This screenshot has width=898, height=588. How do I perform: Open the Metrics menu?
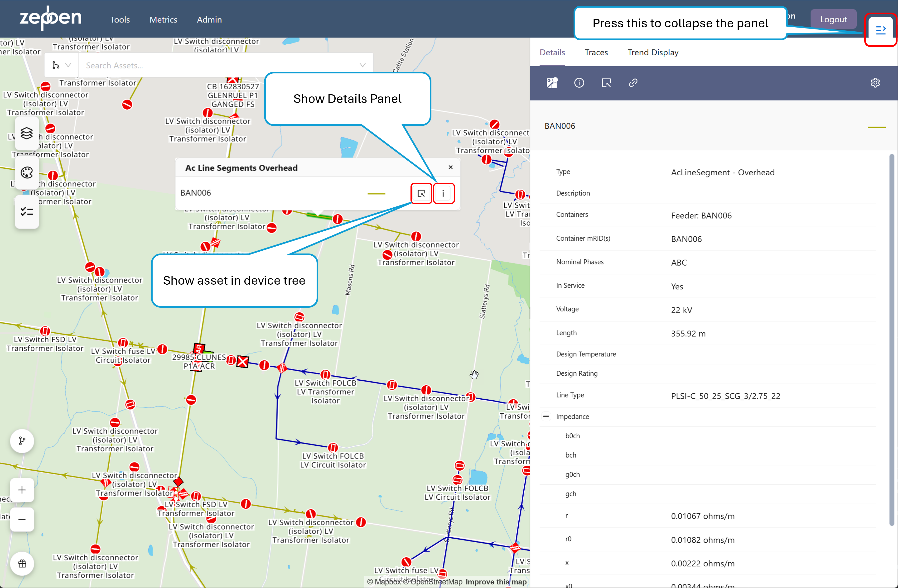(163, 20)
